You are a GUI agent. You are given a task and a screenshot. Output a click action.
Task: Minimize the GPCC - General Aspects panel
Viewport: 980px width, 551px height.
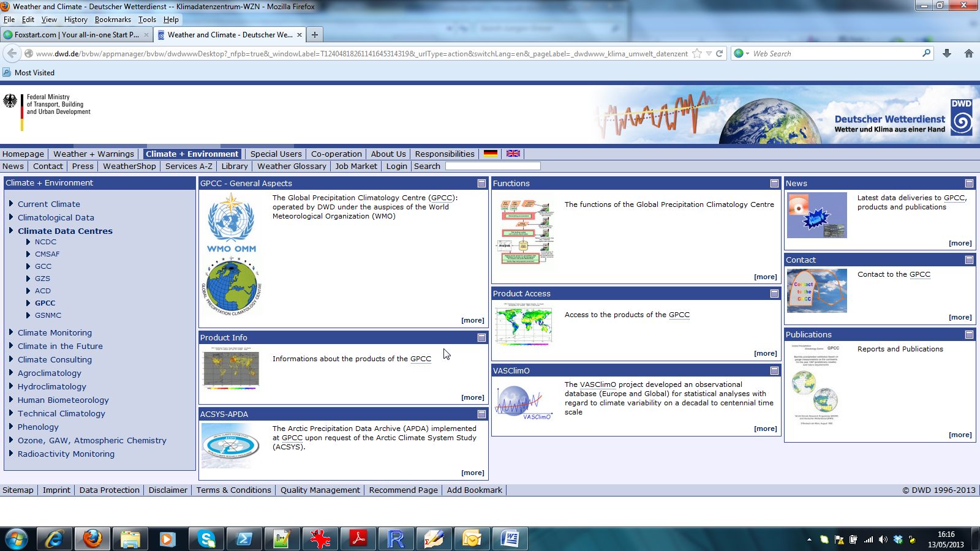(481, 183)
